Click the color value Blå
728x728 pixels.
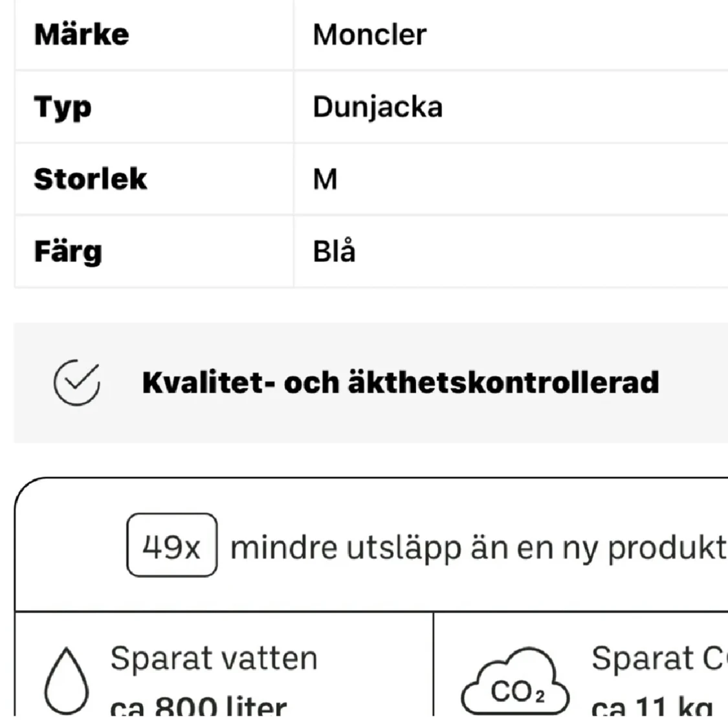click(x=334, y=252)
